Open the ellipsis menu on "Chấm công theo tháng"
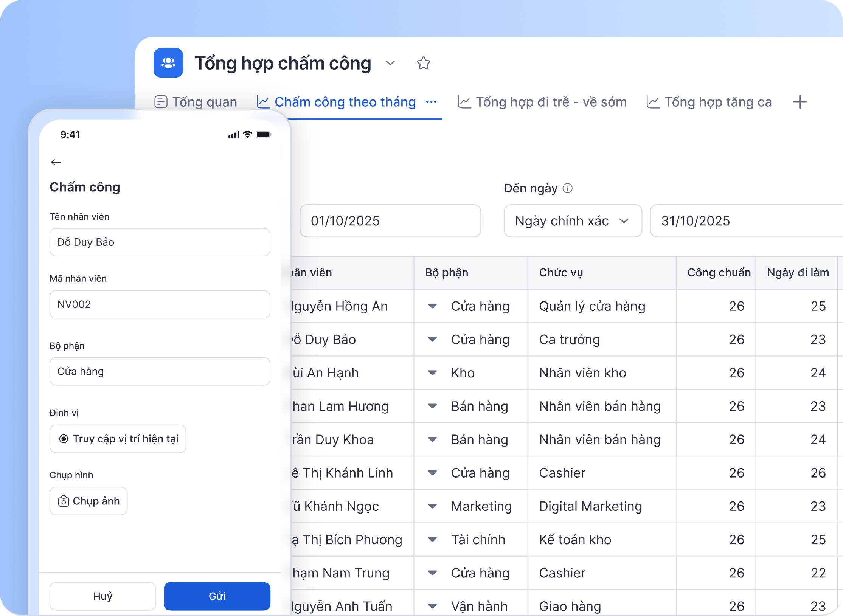The image size is (843, 616). 431,102
